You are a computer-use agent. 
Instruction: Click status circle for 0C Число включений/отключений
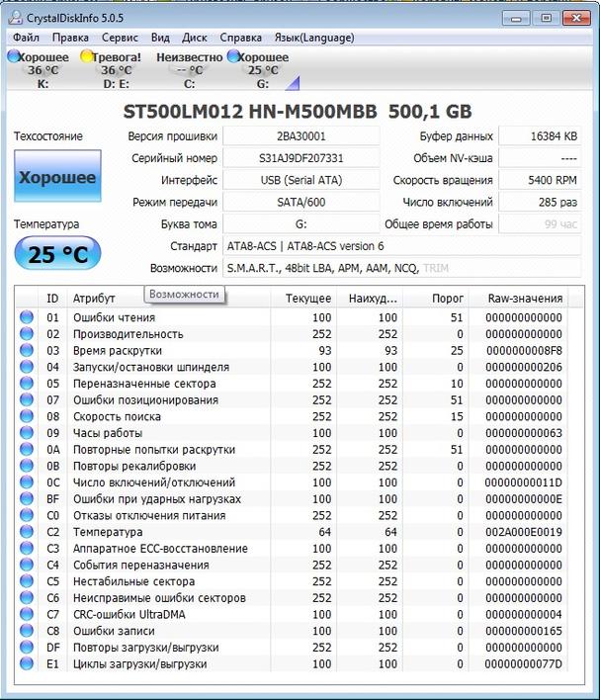click(x=27, y=482)
